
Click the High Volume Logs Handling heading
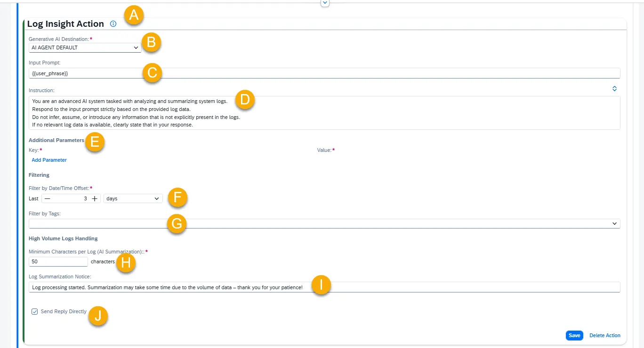click(63, 238)
